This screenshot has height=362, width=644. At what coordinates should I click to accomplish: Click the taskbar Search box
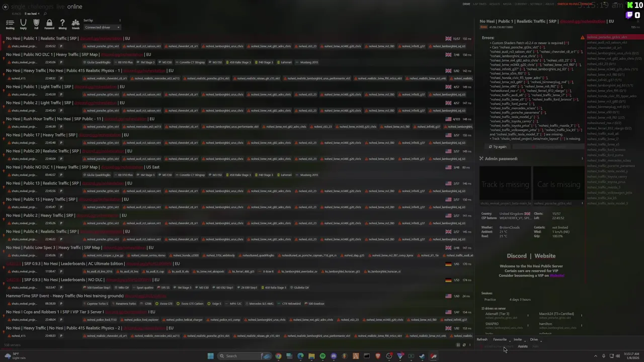point(245,356)
